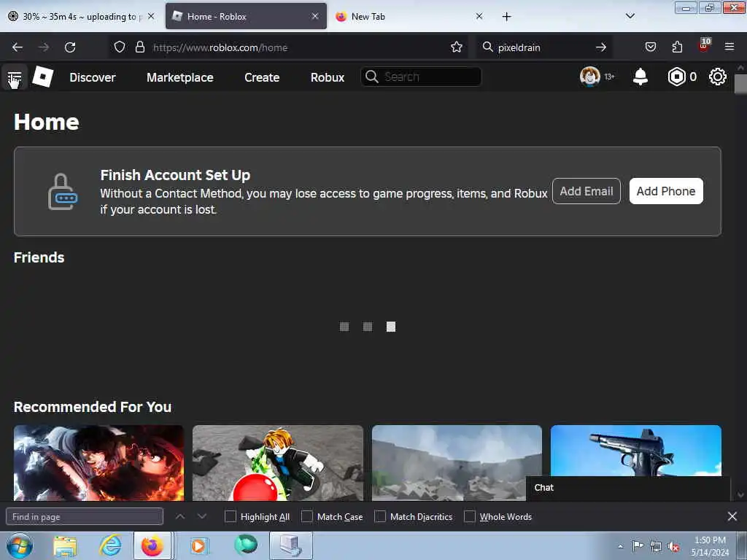Viewport: 747px width, 560px height.
Task: Open the Roblox hamburger navigation menu
Action: (x=15, y=77)
